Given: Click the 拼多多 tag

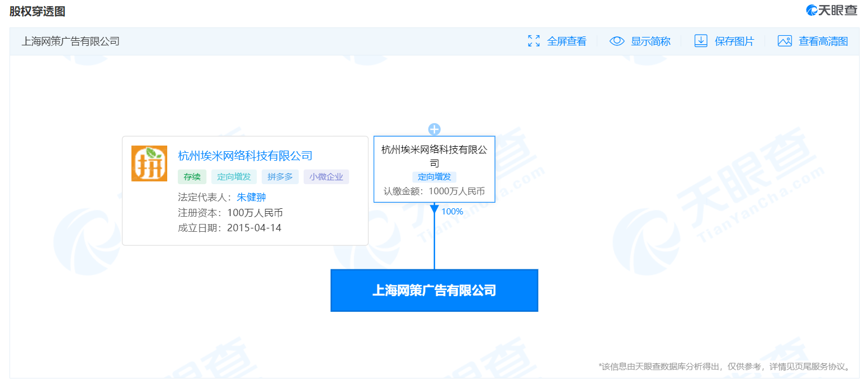Looking at the screenshot, I should pyautogui.click(x=280, y=177).
